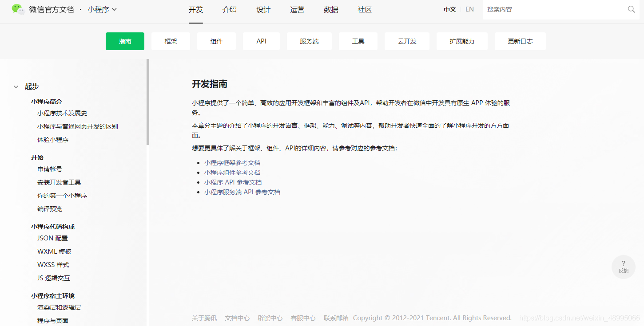
Task: Open the 社区 top tab
Action: click(x=365, y=10)
